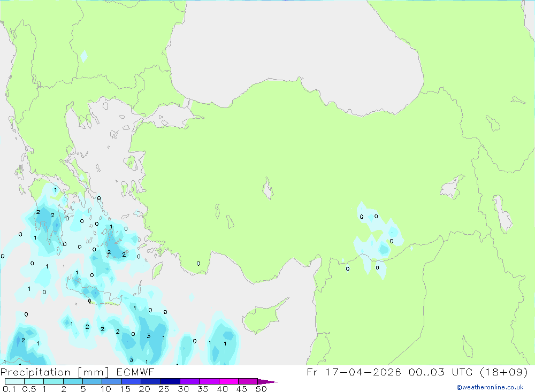Click the legend scale label '35'
Image resolution: width=535 pixels, height=392 pixels.
pyautogui.click(x=203, y=389)
